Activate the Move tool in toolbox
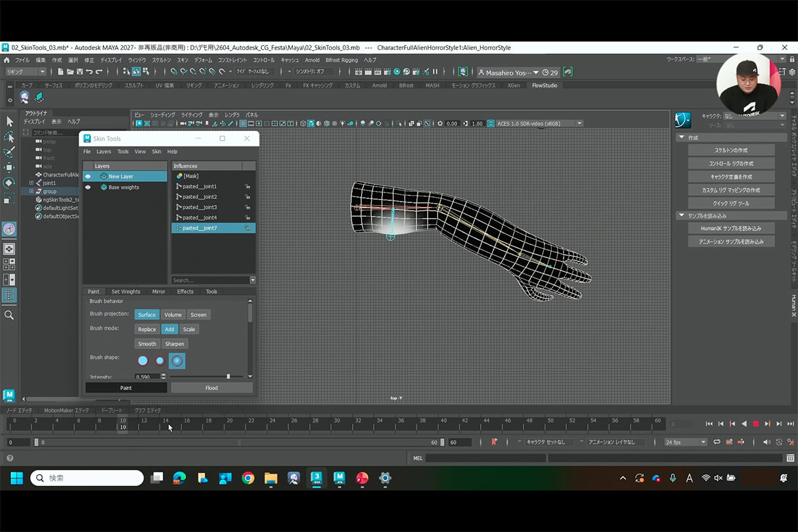 9,167
